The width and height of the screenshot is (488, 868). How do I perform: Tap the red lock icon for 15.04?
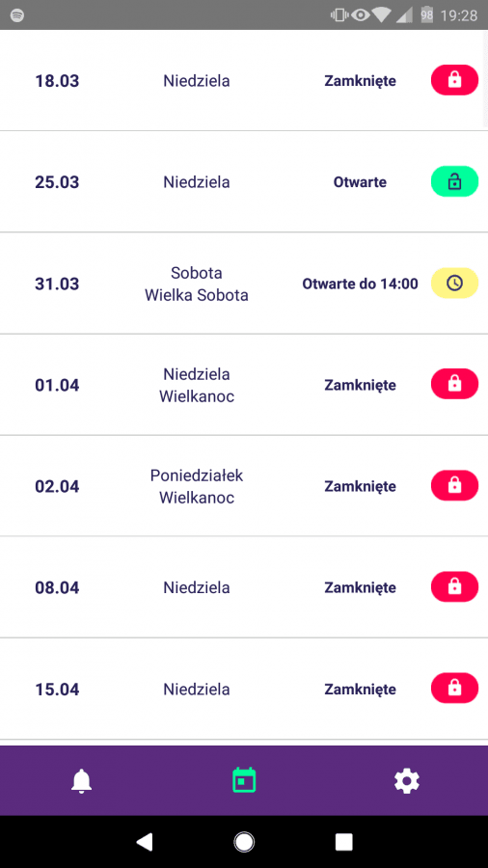coord(454,688)
